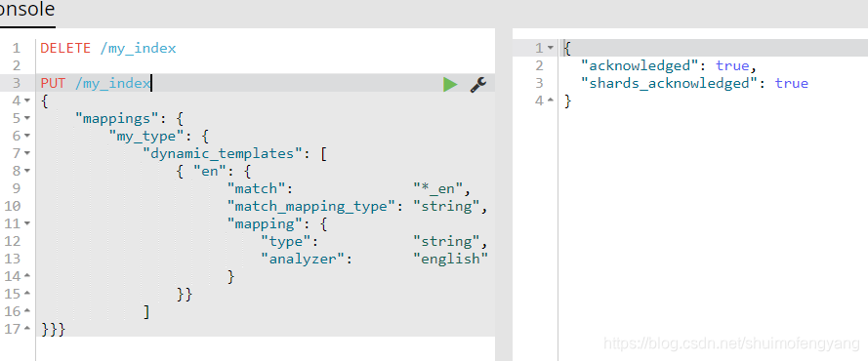The width and height of the screenshot is (868, 361).
Task: Click line number 13 in editor gutter
Action: coord(12,259)
